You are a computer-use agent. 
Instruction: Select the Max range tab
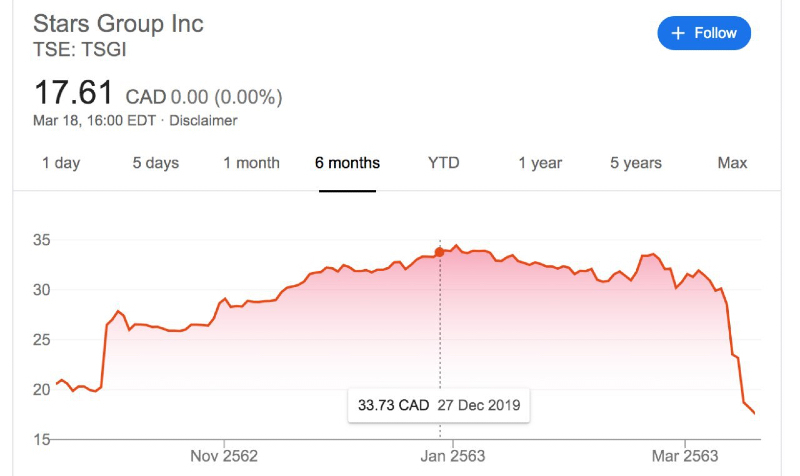point(732,163)
